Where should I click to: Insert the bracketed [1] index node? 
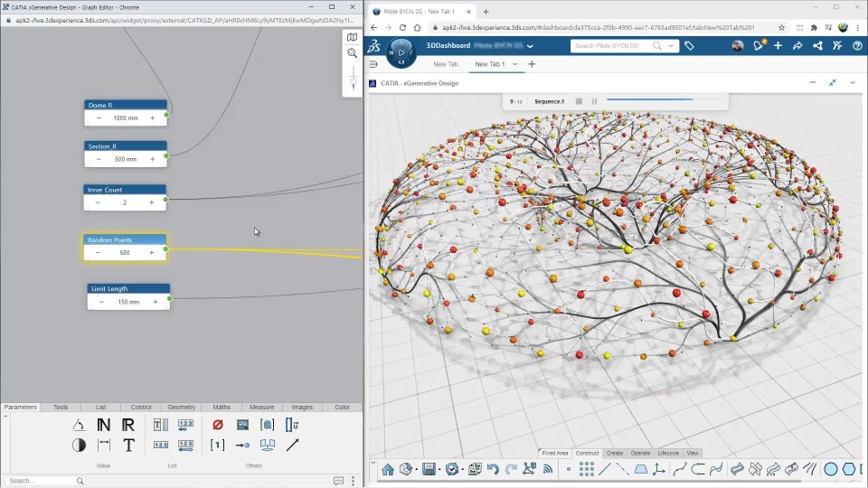coord(218,445)
